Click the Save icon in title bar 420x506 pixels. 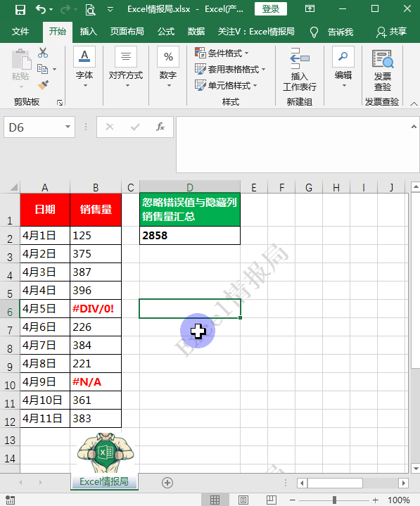(20, 10)
